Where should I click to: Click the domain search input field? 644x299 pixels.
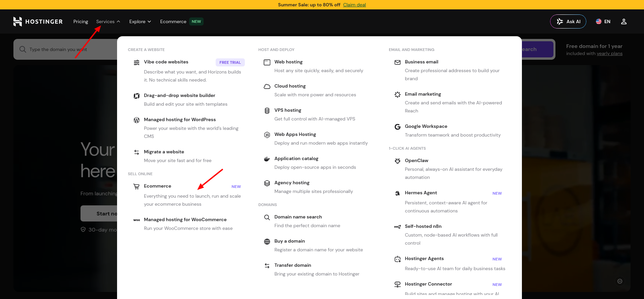click(x=65, y=49)
